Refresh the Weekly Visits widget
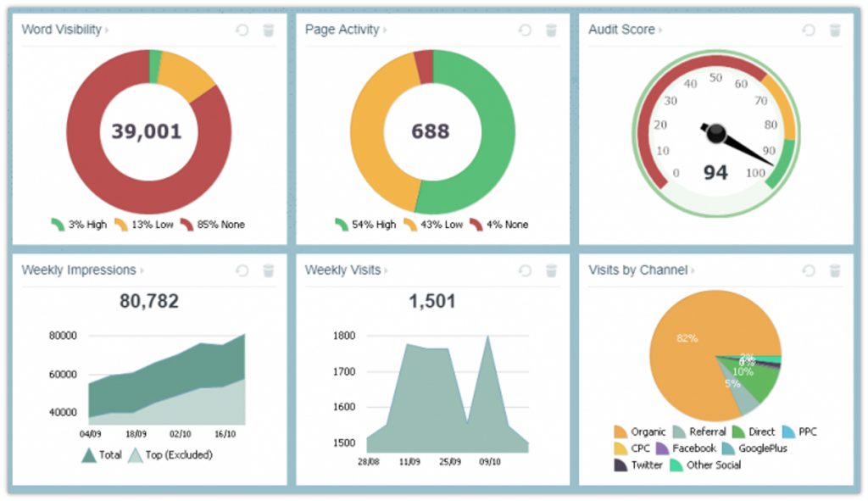This screenshot has width=868, height=501. click(526, 269)
